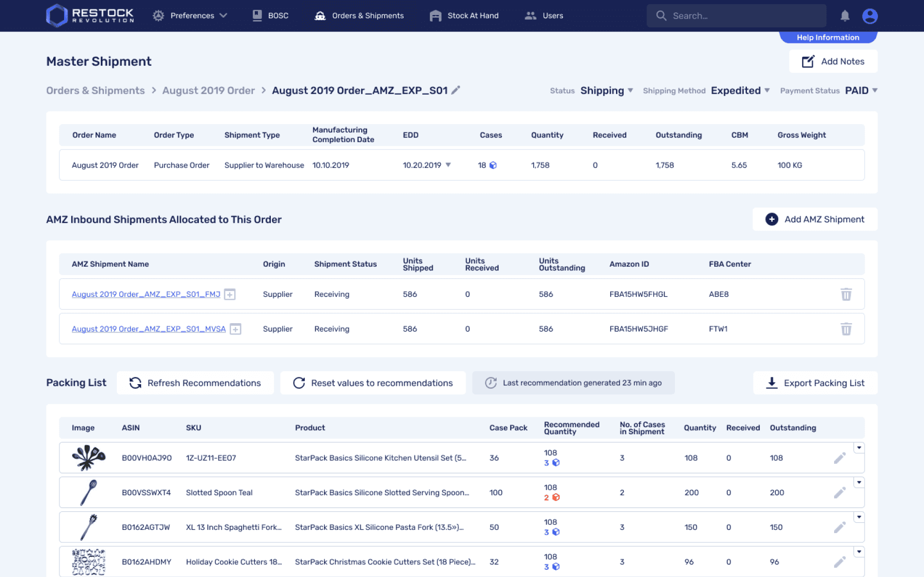
Task: Click the Supplier to Warehouse cell
Action: [264, 165]
